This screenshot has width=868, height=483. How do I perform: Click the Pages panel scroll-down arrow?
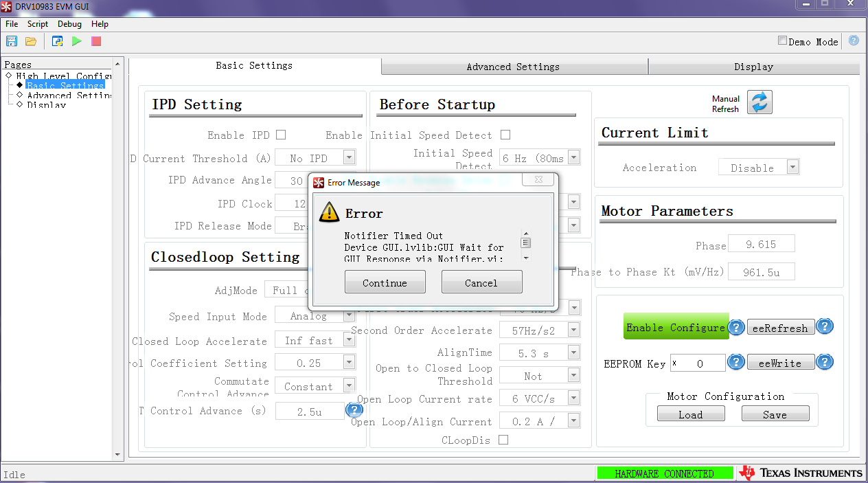click(x=117, y=454)
